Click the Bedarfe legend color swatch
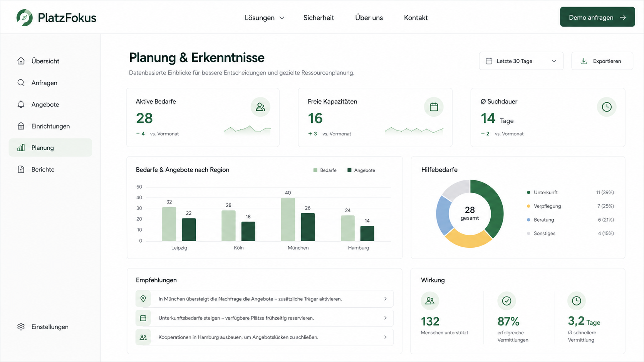 pos(315,170)
